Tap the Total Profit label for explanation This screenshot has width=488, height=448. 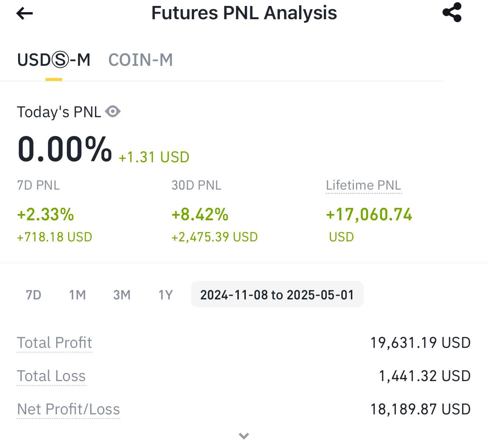pyautogui.click(x=54, y=343)
